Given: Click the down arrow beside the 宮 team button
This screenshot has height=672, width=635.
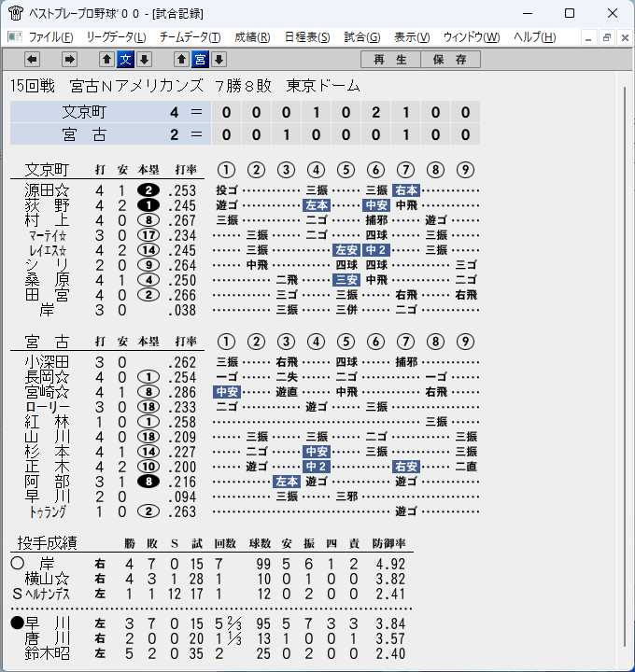Looking at the screenshot, I should (x=219, y=59).
